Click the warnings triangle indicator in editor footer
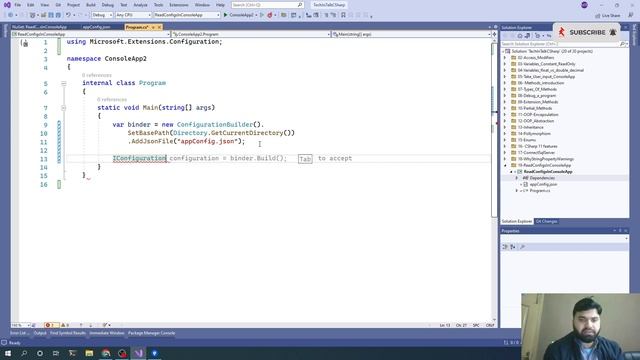The height and width of the screenshot is (360, 640). tap(65, 325)
